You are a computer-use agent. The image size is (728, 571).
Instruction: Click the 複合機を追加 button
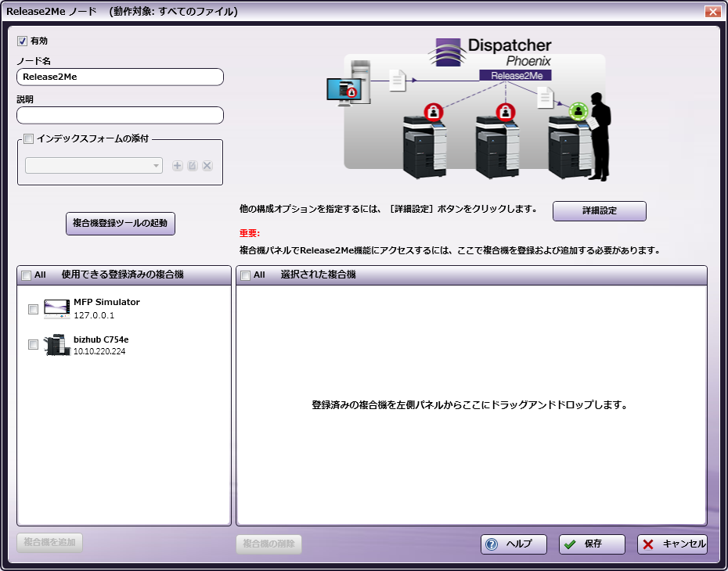coord(49,543)
